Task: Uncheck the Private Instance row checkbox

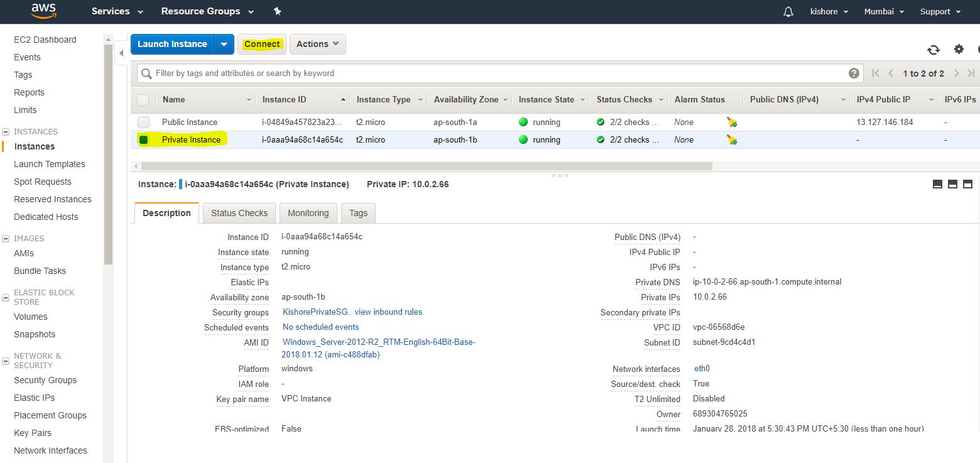Action: point(144,139)
